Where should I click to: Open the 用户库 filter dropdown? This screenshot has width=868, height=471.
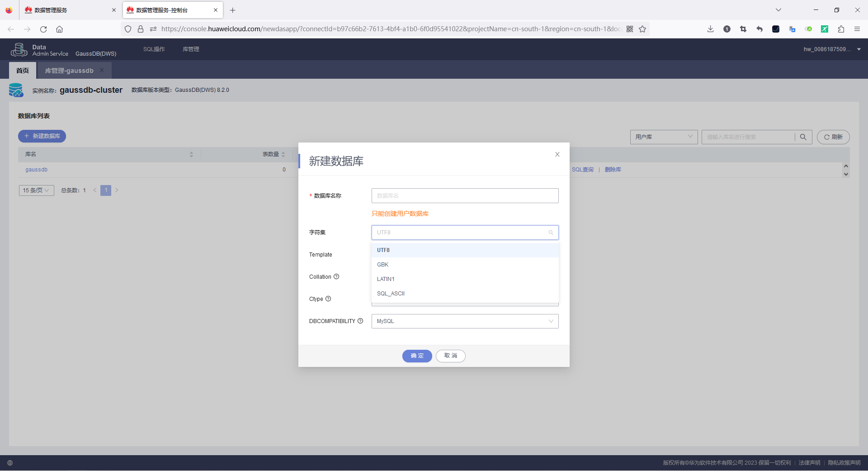tap(663, 137)
